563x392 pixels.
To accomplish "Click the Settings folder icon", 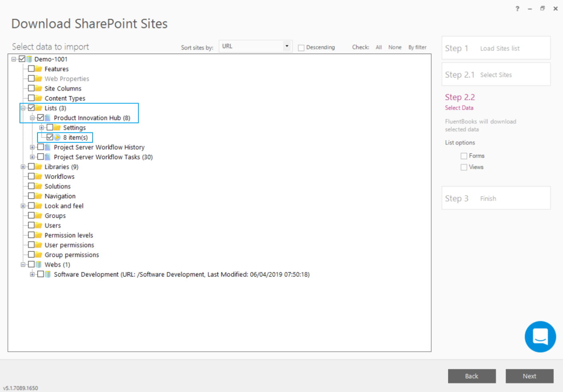I will click(x=57, y=127).
